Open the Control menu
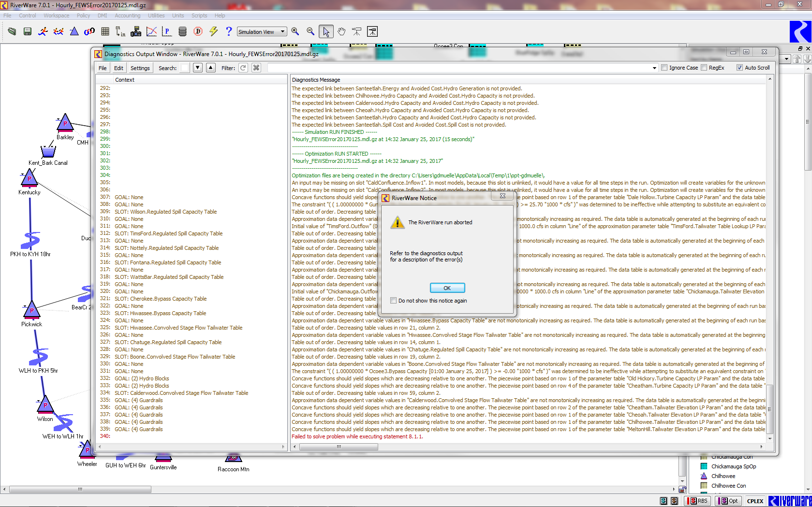Image resolution: width=812 pixels, height=507 pixels. pos(28,15)
